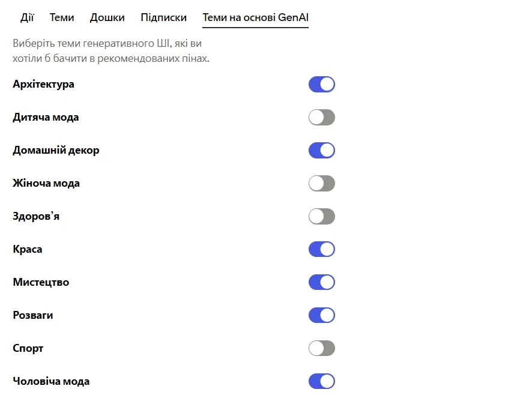
Task: Click the Спорт topic label
Action: tap(26, 348)
